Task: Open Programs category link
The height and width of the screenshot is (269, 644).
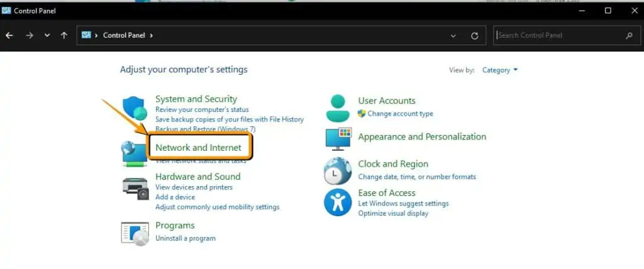Action: (x=175, y=226)
